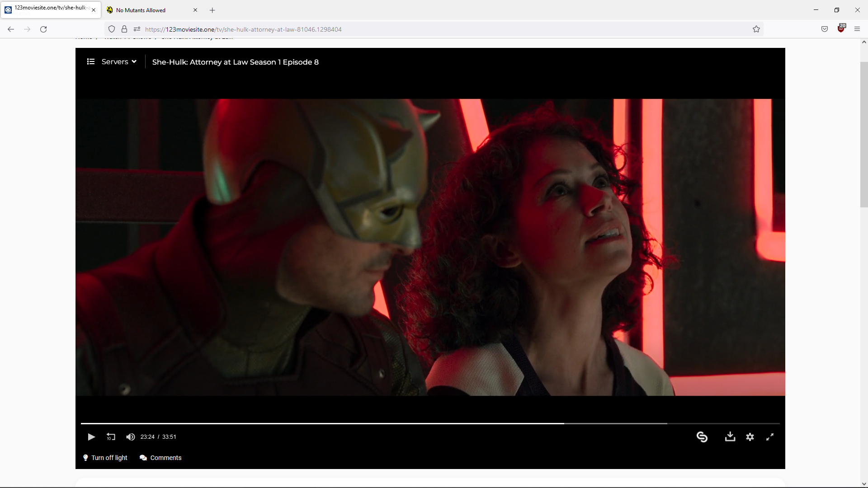Open the Pocket save icon
Viewport: 868px width, 488px height.
[x=825, y=29]
